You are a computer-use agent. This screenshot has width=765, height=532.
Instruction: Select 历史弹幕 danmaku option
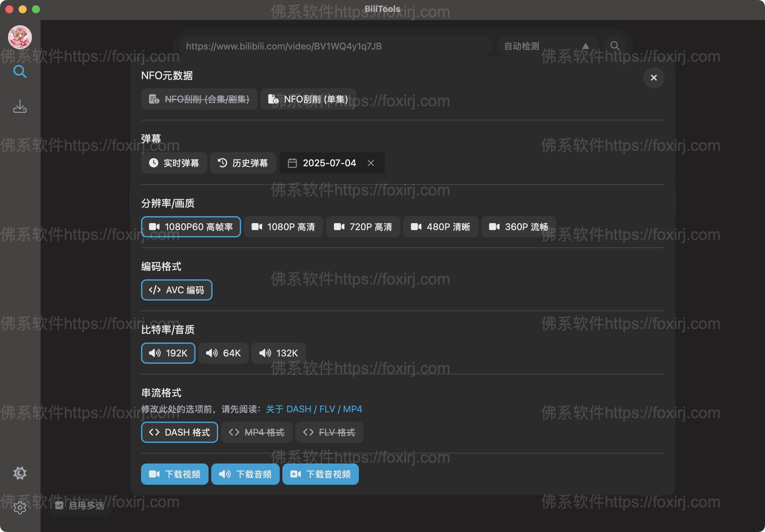[x=242, y=163]
